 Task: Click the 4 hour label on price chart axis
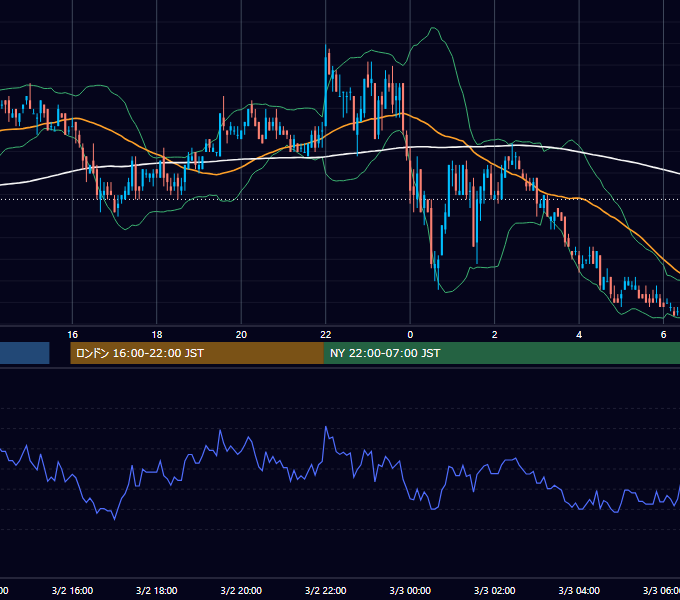(x=579, y=335)
